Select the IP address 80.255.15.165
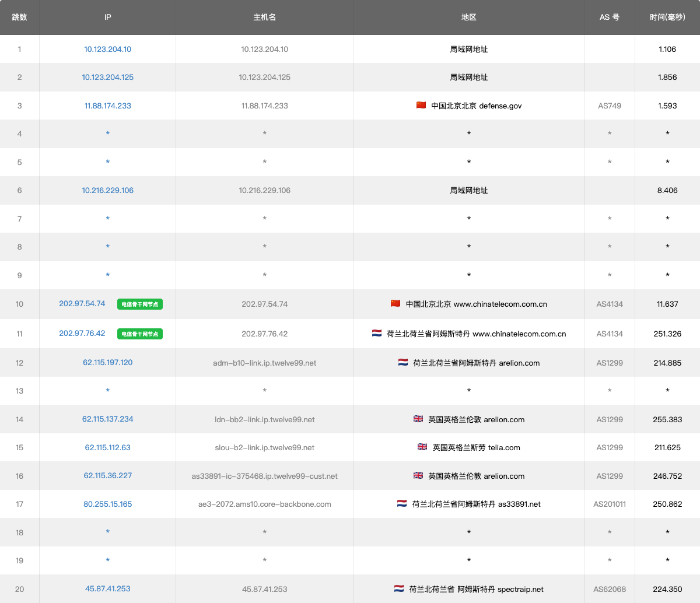 107,504
